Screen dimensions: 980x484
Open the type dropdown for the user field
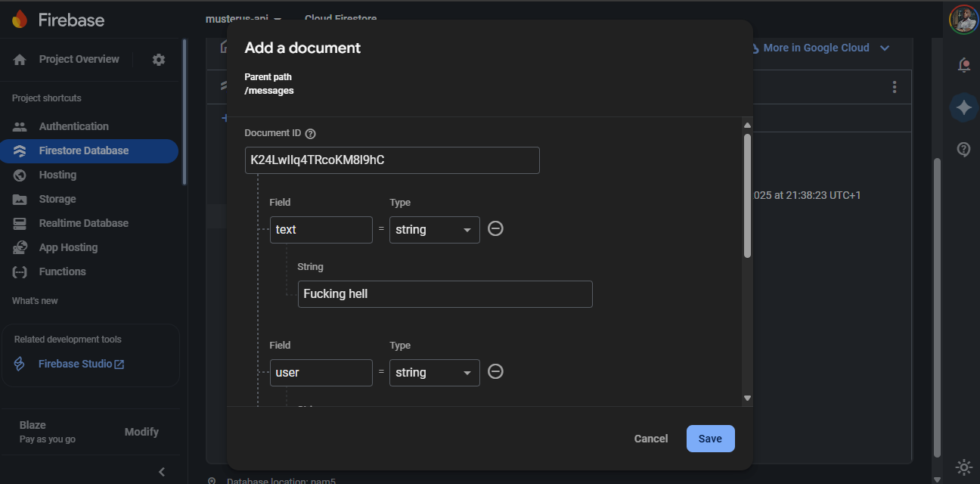[x=434, y=372]
